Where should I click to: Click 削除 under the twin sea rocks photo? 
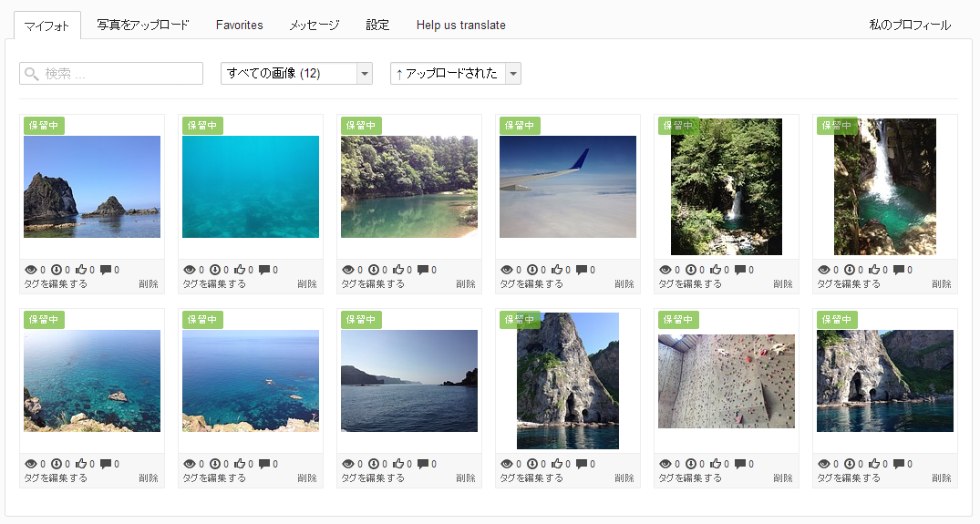149,284
